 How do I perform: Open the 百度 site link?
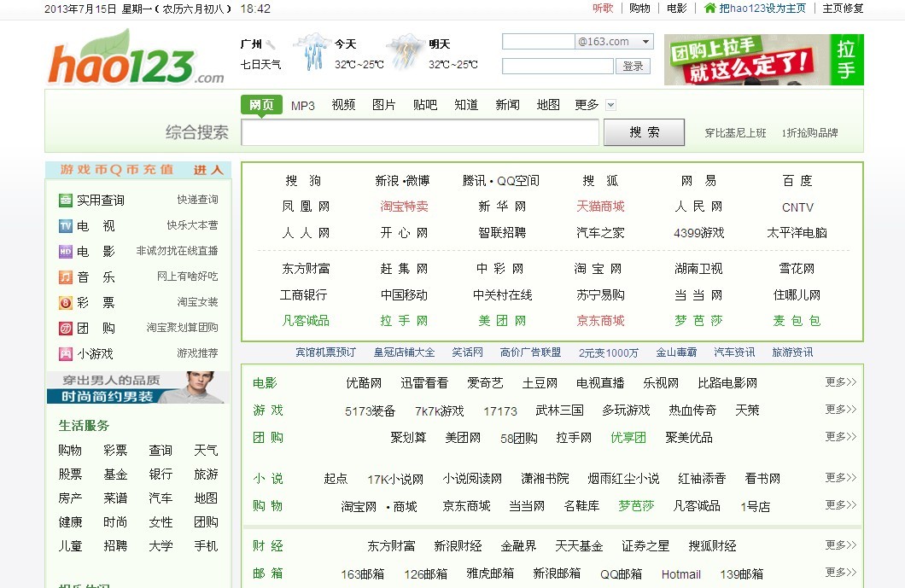[797, 181]
